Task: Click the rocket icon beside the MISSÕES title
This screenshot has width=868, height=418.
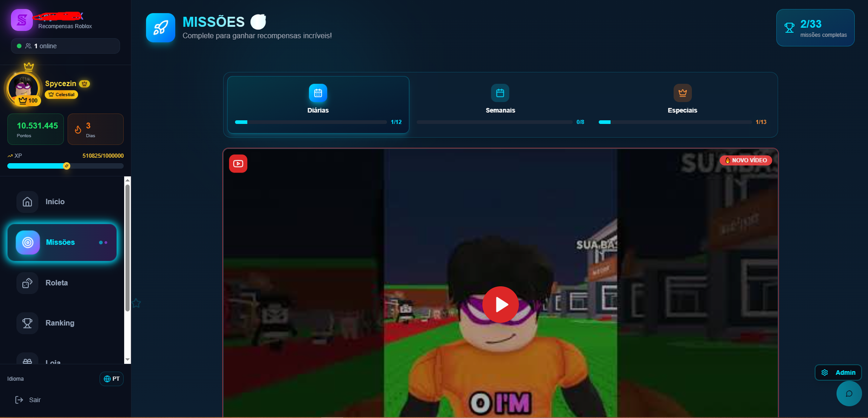Action: [x=161, y=28]
